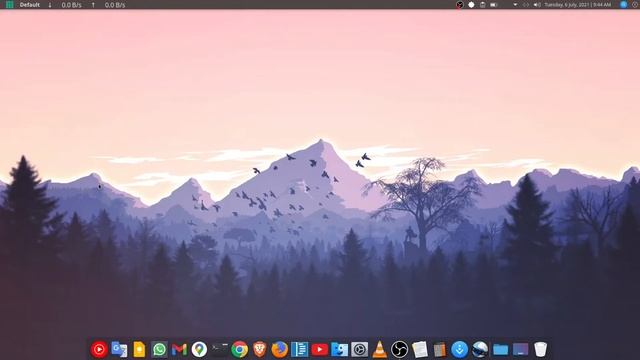The height and width of the screenshot is (360, 640).
Task: Open the blue document writer icon
Action: point(300,349)
